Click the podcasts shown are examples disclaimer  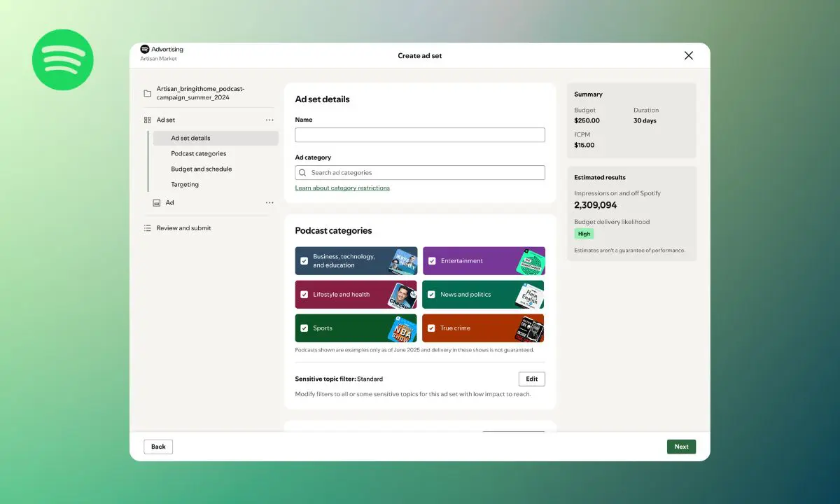point(414,350)
